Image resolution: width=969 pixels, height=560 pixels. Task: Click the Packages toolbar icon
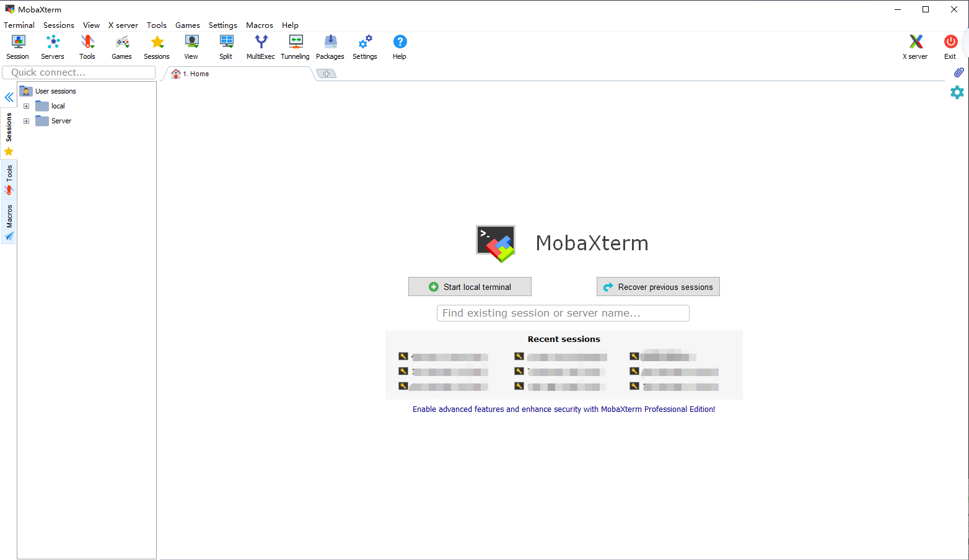pos(330,47)
